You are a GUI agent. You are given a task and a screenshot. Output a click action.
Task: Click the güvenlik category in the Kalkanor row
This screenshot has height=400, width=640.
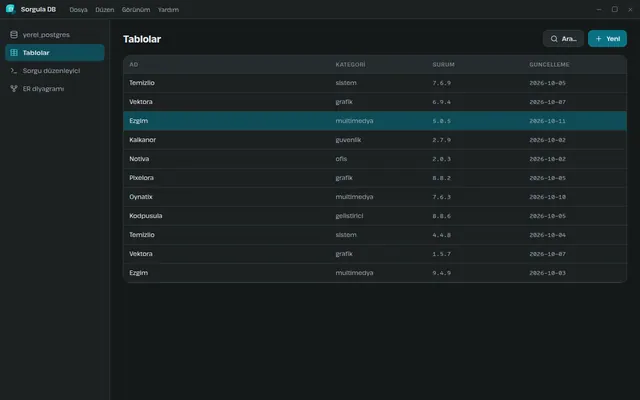click(348, 140)
